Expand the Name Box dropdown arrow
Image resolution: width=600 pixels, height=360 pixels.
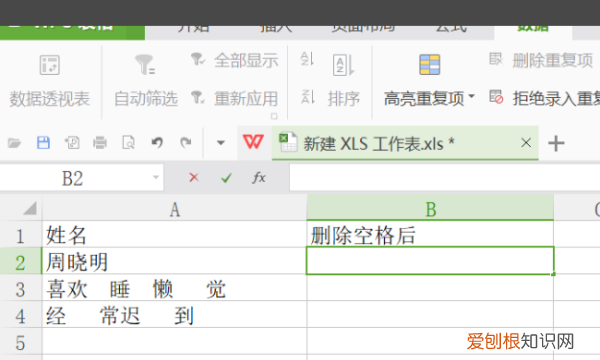[156, 178]
